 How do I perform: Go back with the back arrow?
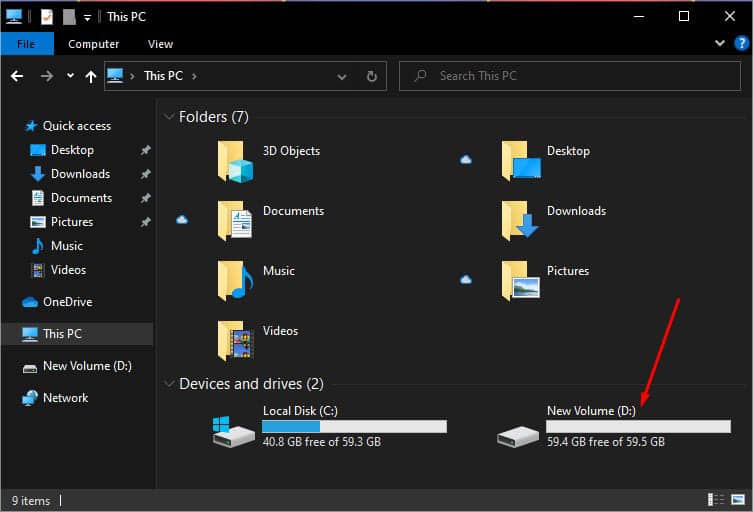click(x=17, y=76)
